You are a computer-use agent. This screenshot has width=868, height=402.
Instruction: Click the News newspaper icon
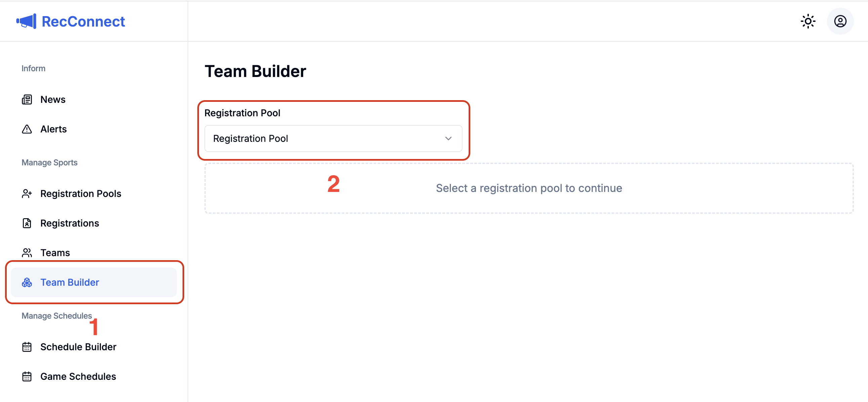pos(27,99)
